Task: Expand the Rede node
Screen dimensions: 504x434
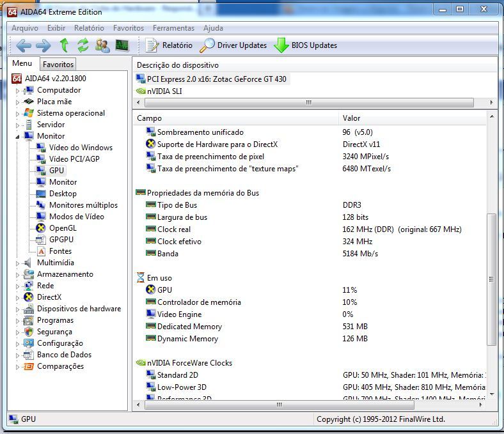Action: pyautogui.click(x=18, y=286)
